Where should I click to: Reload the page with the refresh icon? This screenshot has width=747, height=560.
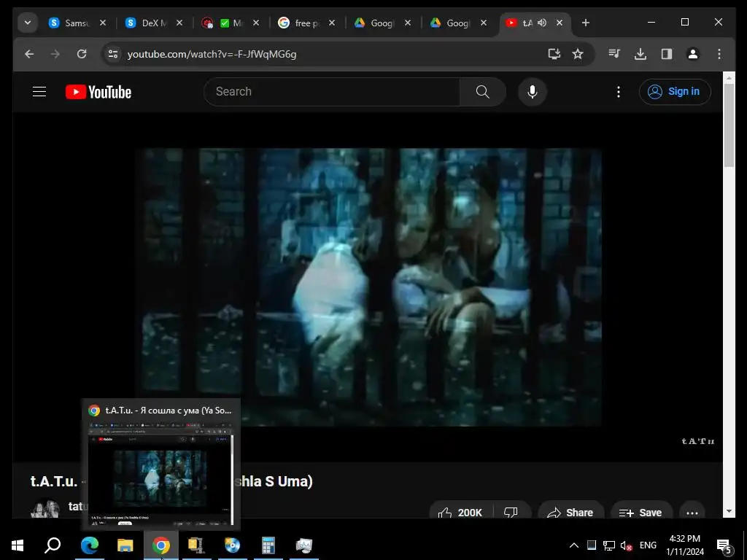(82, 54)
